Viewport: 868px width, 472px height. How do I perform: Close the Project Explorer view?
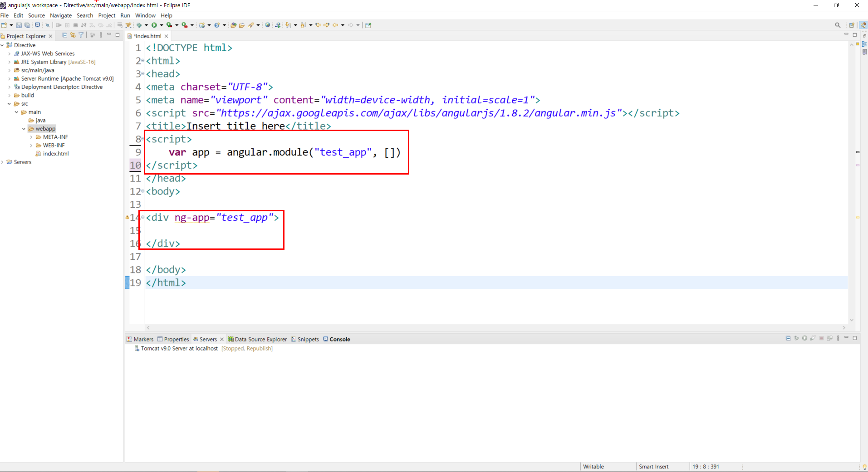coord(50,36)
